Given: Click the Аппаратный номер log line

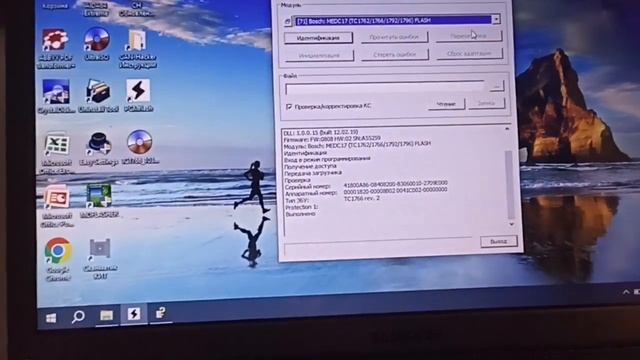Looking at the screenshot, I should 366,191.
